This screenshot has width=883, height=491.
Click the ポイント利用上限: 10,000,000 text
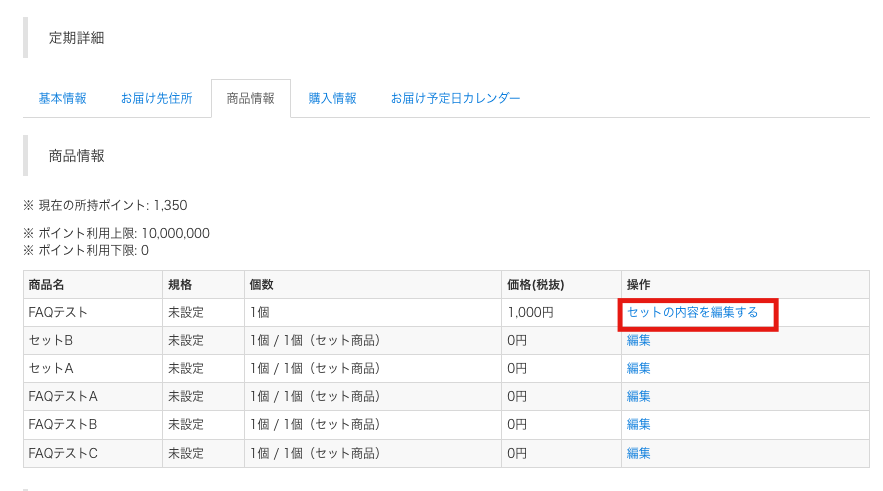click(117, 233)
